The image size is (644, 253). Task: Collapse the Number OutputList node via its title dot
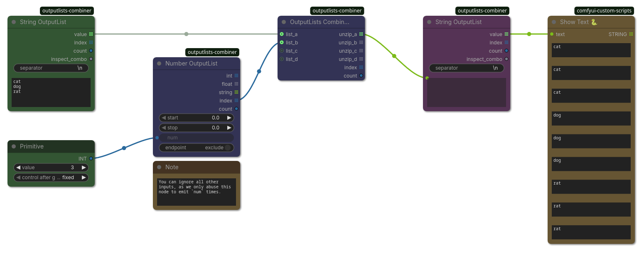pyautogui.click(x=159, y=63)
